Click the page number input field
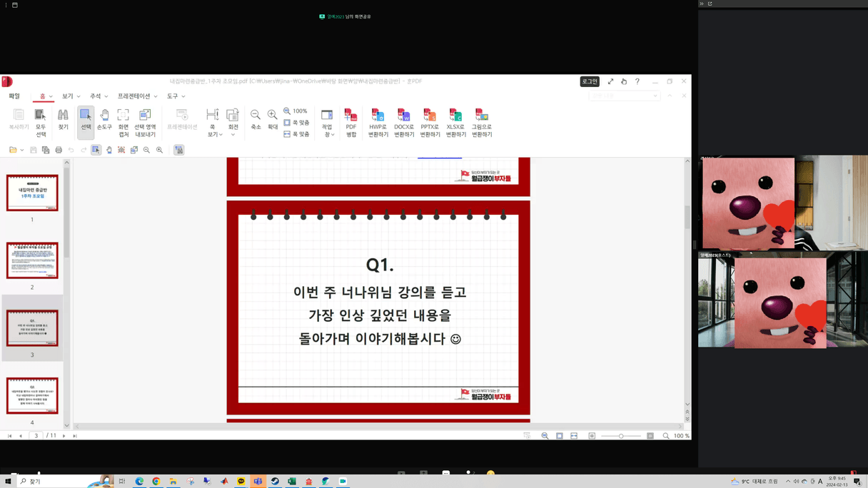The image size is (868, 488). pyautogui.click(x=36, y=435)
